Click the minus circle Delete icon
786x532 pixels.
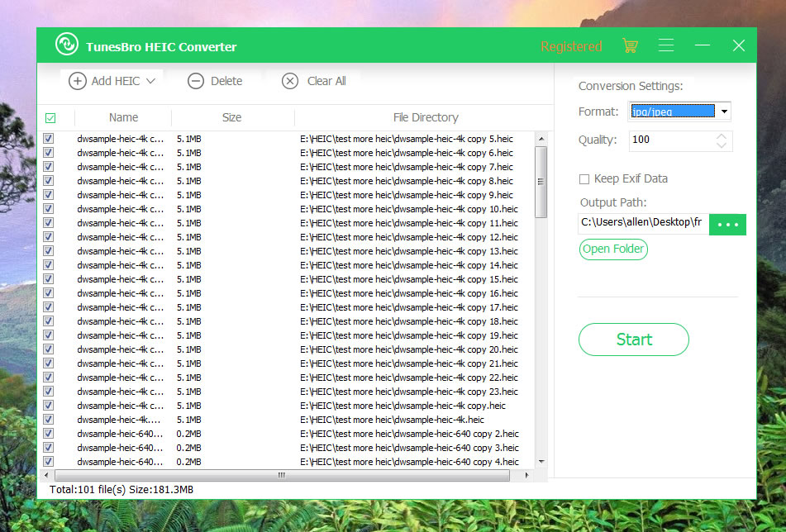tap(196, 81)
